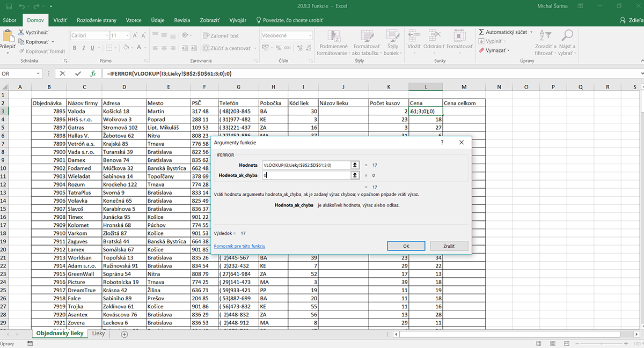Screen dimensions: 644x348
Task: Click the Vystrihnúť scissors icon
Action: (x=21, y=32)
